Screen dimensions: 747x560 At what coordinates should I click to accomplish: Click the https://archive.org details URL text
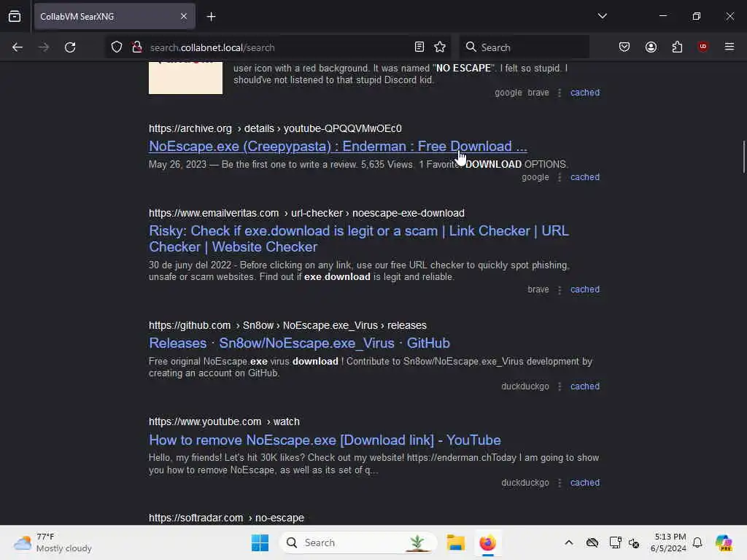click(275, 128)
